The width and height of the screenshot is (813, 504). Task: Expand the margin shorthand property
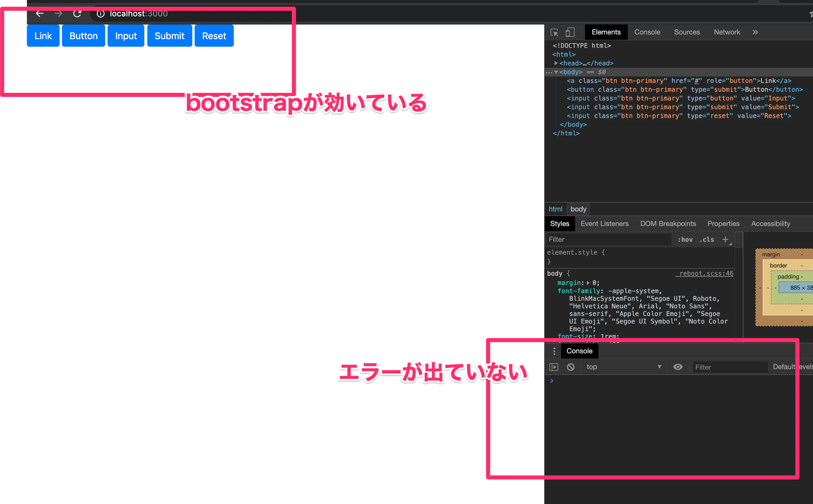tap(588, 283)
